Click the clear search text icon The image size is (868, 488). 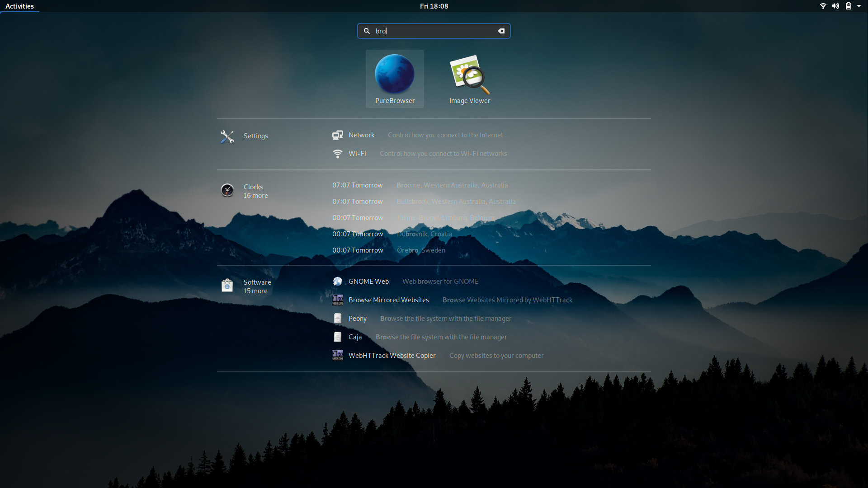tap(501, 31)
